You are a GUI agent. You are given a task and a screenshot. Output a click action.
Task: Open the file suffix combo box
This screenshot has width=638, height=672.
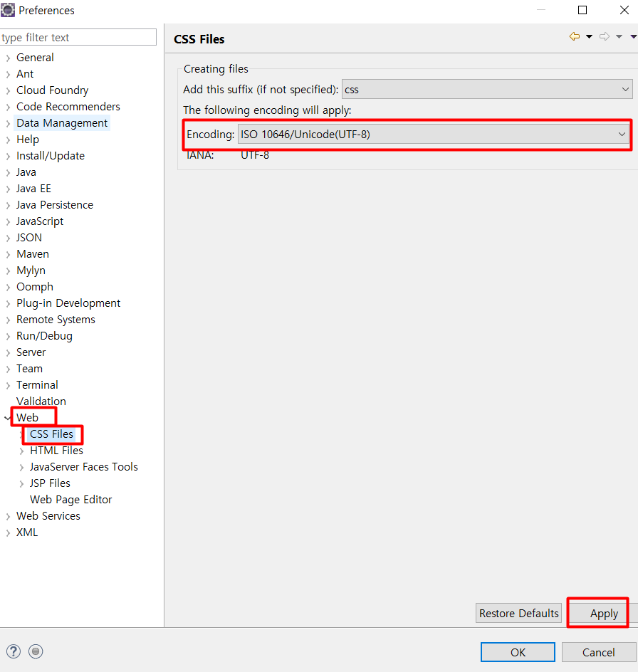click(487, 89)
